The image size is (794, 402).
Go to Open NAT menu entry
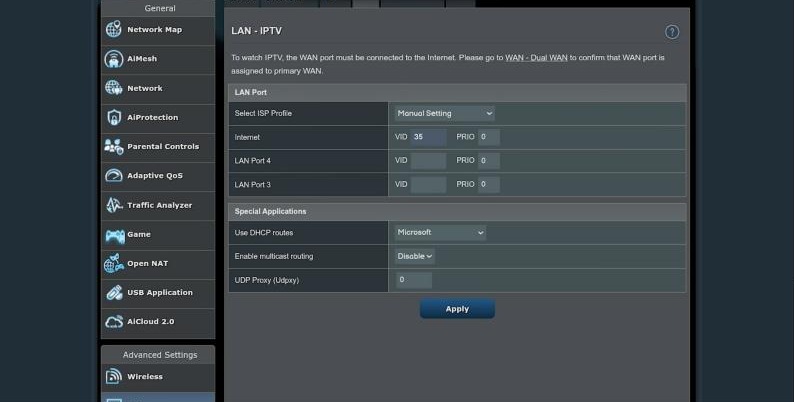click(x=158, y=264)
